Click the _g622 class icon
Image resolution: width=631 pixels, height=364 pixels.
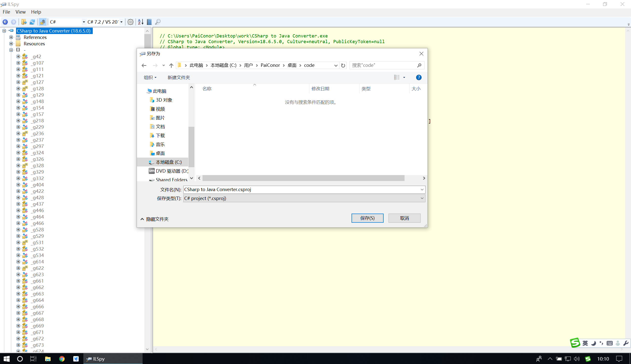[x=25, y=268]
